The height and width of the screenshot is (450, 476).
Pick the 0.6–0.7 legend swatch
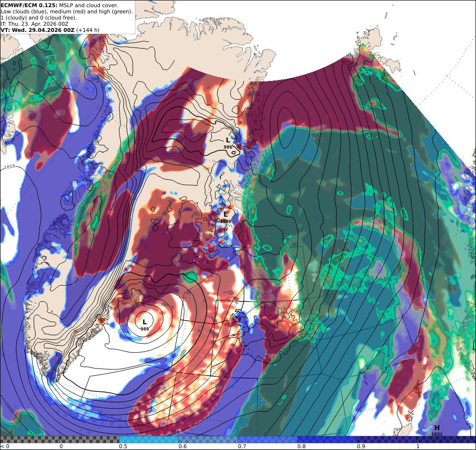pos(208,440)
